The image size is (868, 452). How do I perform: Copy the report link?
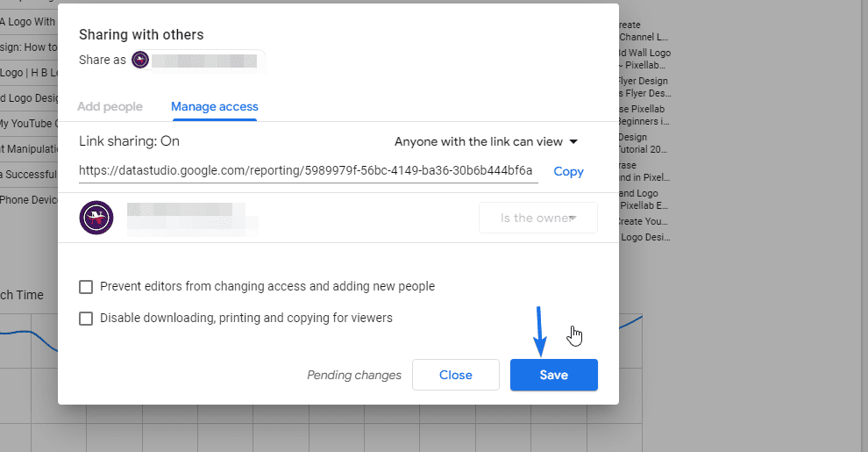pyautogui.click(x=568, y=172)
